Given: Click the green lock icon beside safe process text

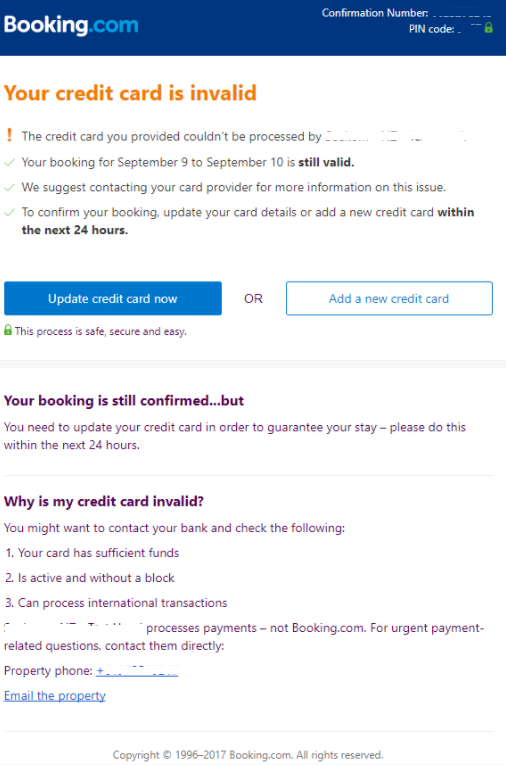Looking at the screenshot, I should (8, 330).
